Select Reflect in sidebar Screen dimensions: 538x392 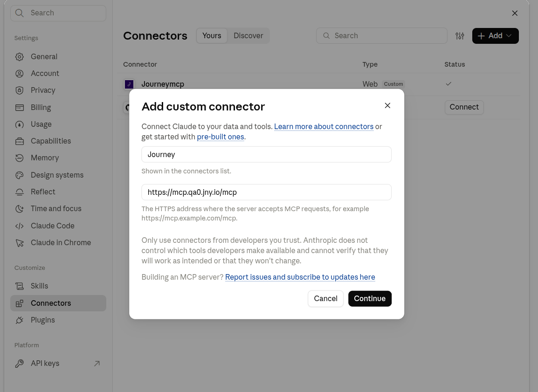point(58,192)
